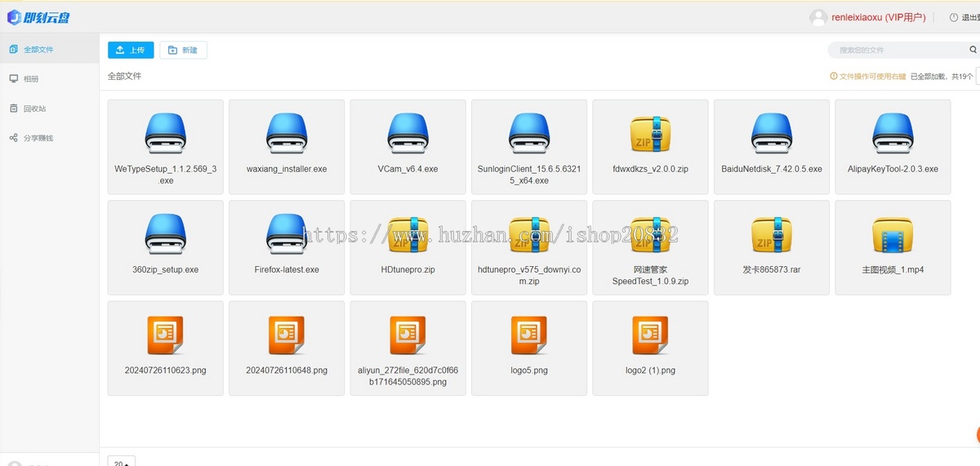Viewport: 980px width, 466px height.
Task: Click the Firefox-latest.exe file name
Action: [x=287, y=269]
